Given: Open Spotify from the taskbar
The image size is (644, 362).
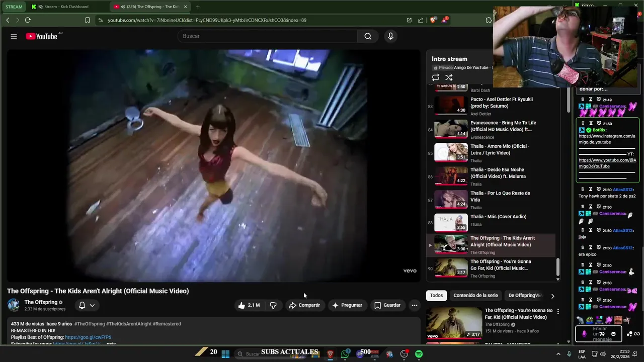Looking at the screenshot, I should 419,354.
